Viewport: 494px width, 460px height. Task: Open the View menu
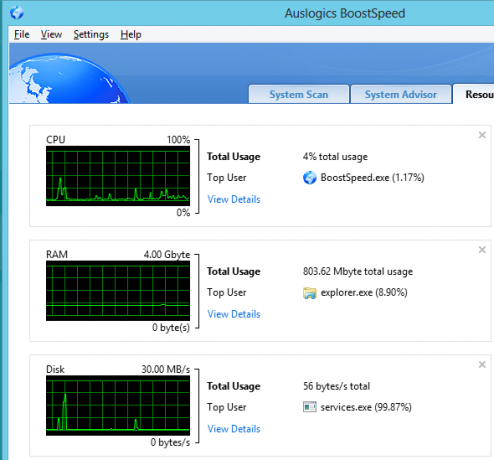coord(51,34)
